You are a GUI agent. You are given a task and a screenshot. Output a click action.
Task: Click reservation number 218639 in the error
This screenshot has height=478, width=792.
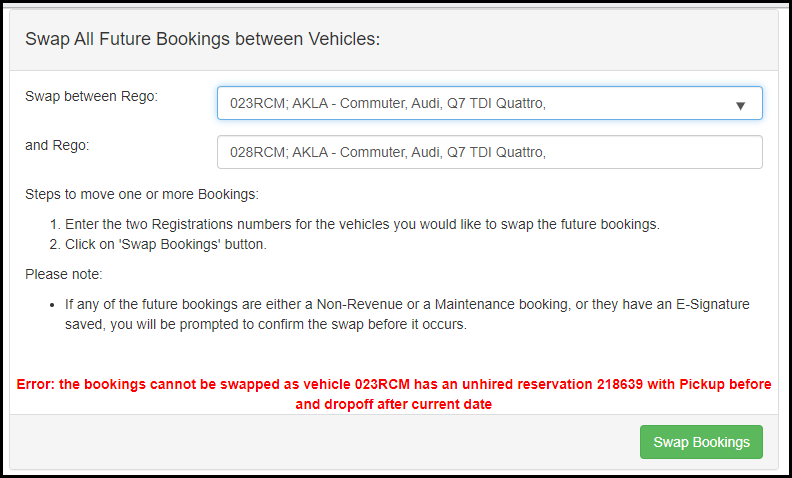tap(620, 384)
